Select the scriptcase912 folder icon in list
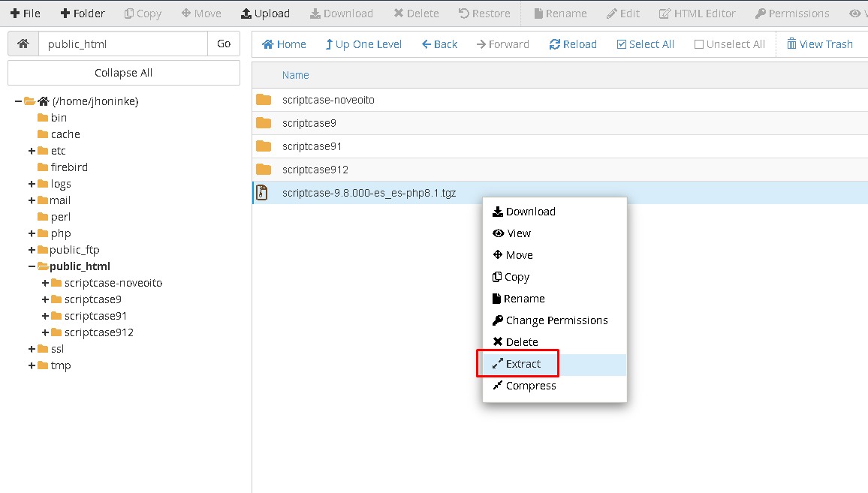 (264, 170)
